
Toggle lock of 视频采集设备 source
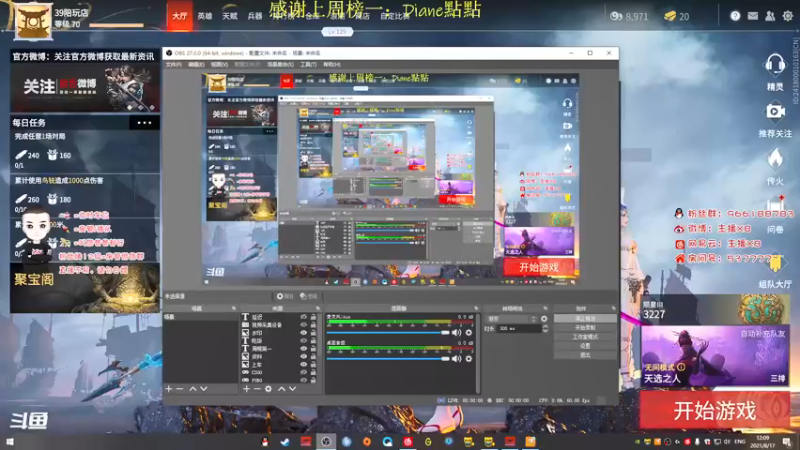pos(313,325)
